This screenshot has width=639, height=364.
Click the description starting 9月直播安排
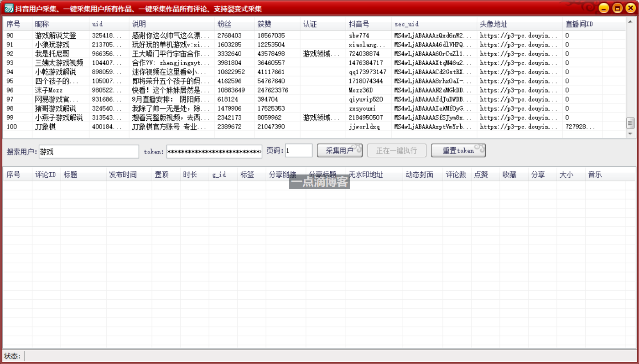tap(171, 99)
